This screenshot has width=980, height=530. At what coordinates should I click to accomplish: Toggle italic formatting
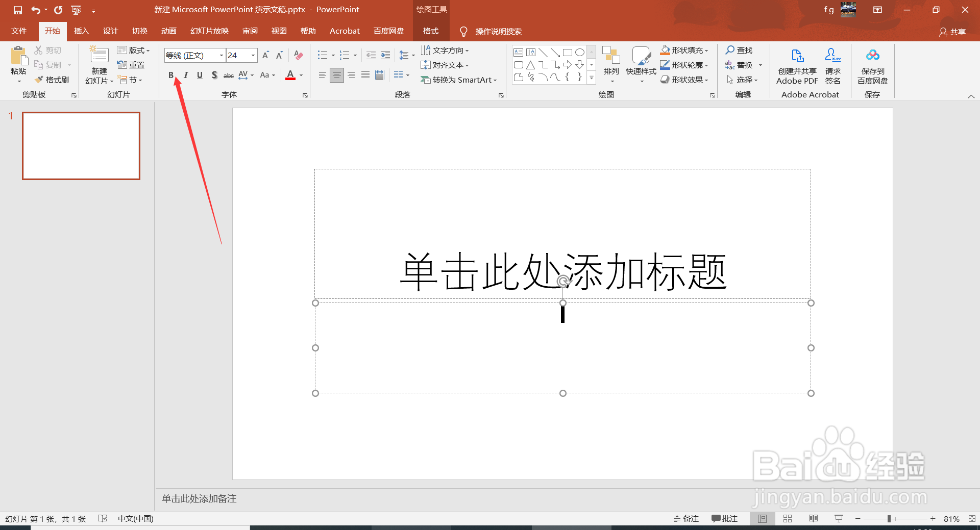[x=185, y=75]
